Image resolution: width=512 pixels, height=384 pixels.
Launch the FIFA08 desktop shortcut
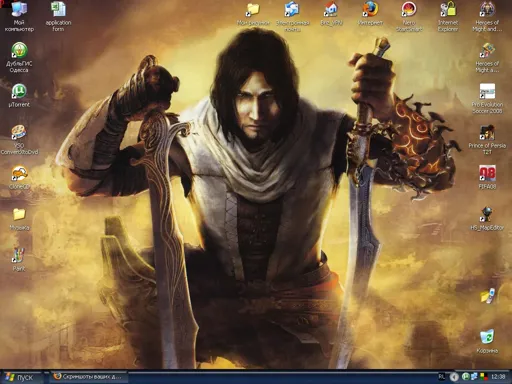click(x=487, y=177)
